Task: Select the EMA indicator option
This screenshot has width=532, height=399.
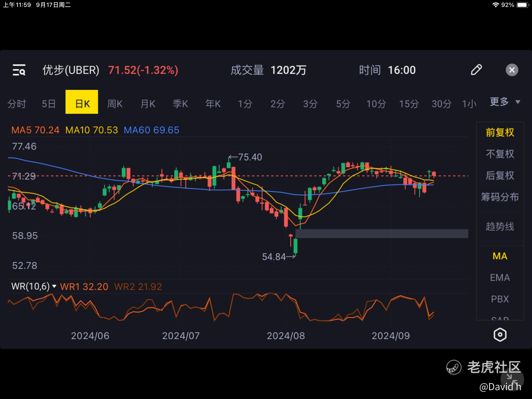Action: point(500,278)
